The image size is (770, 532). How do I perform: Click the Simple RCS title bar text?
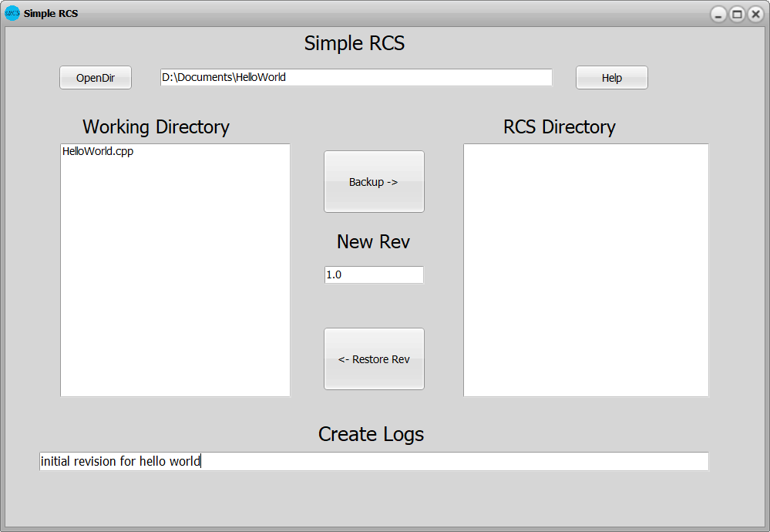coord(51,14)
